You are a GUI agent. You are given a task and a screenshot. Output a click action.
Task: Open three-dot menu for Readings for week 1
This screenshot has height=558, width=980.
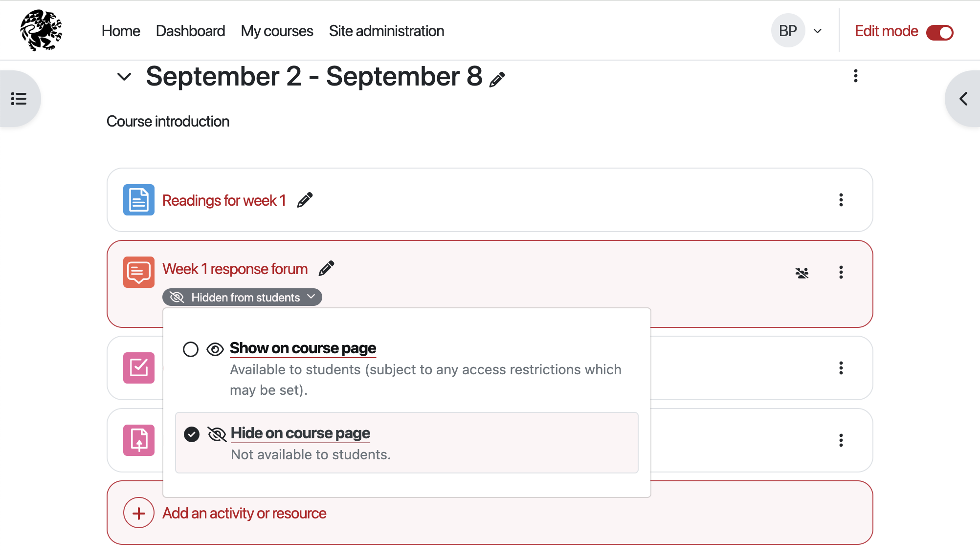click(x=841, y=200)
